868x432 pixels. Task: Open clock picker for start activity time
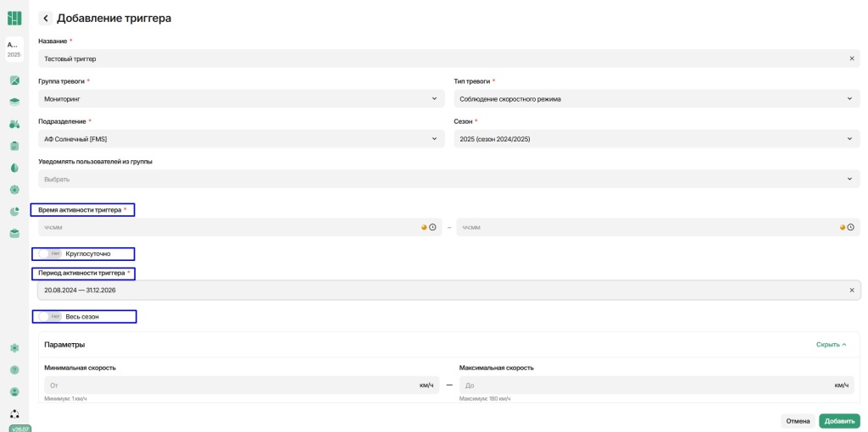click(433, 227)
